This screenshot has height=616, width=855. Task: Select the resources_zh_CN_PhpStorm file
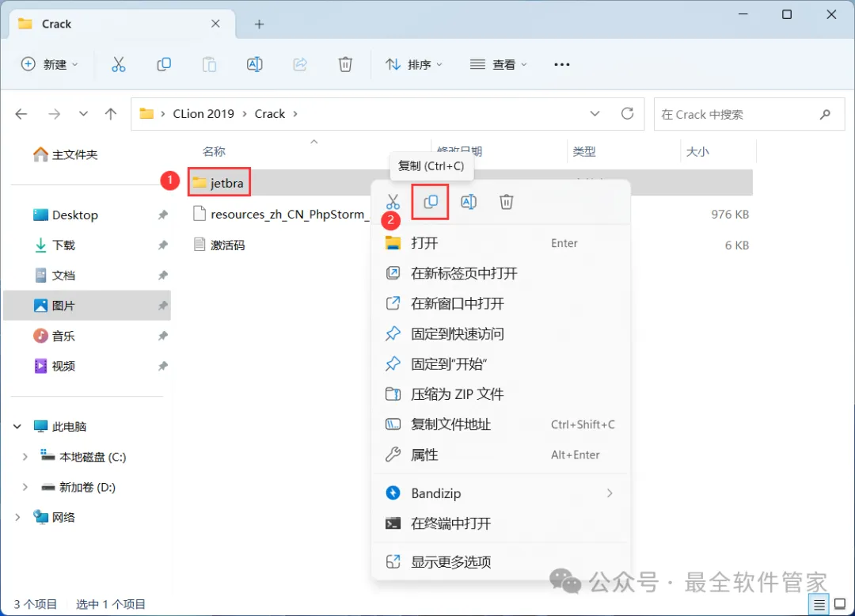[279, 215]
